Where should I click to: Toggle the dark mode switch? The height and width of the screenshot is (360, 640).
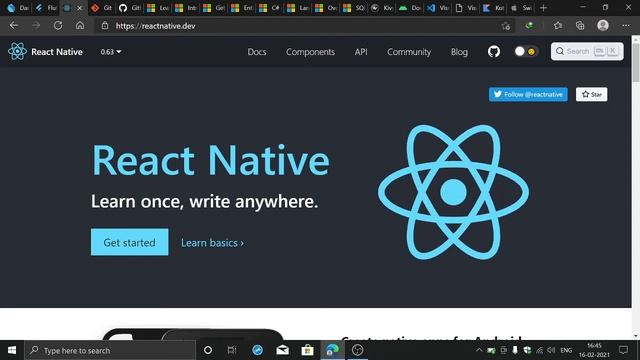pyautogui.click(x=525, y=51)
